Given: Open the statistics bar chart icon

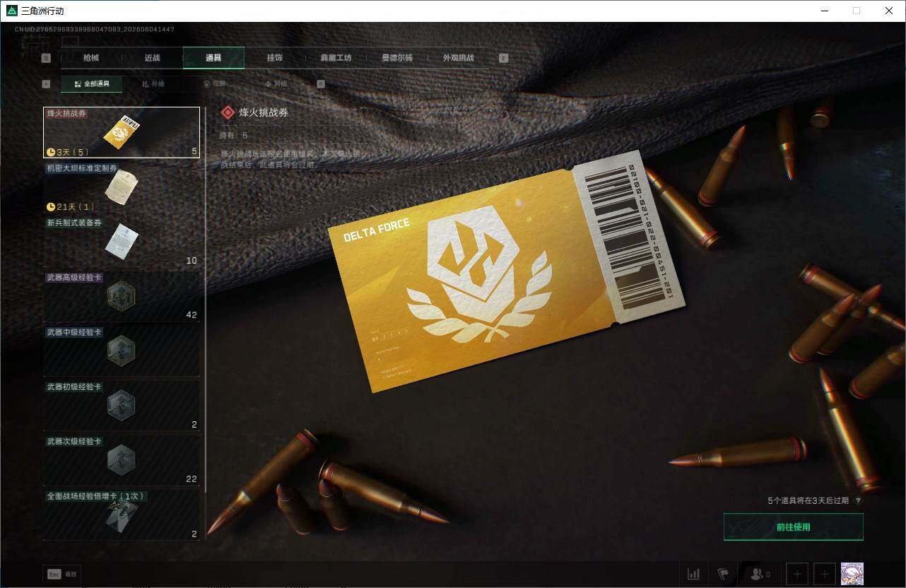Looking at the screenshot, I should [x=694, y=574].
